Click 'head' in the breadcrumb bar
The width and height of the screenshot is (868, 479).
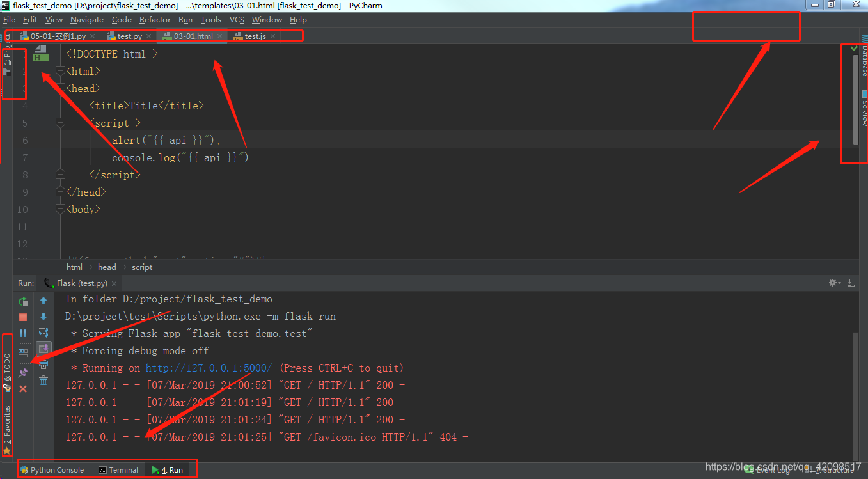pos(107,267)
